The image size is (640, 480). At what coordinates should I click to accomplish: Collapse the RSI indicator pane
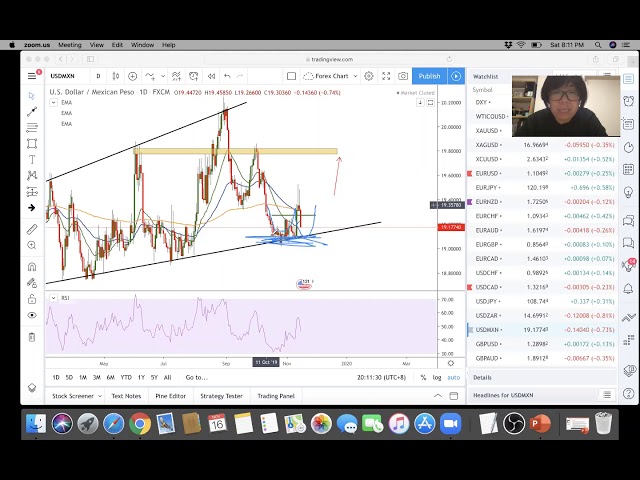pos(52,298)
